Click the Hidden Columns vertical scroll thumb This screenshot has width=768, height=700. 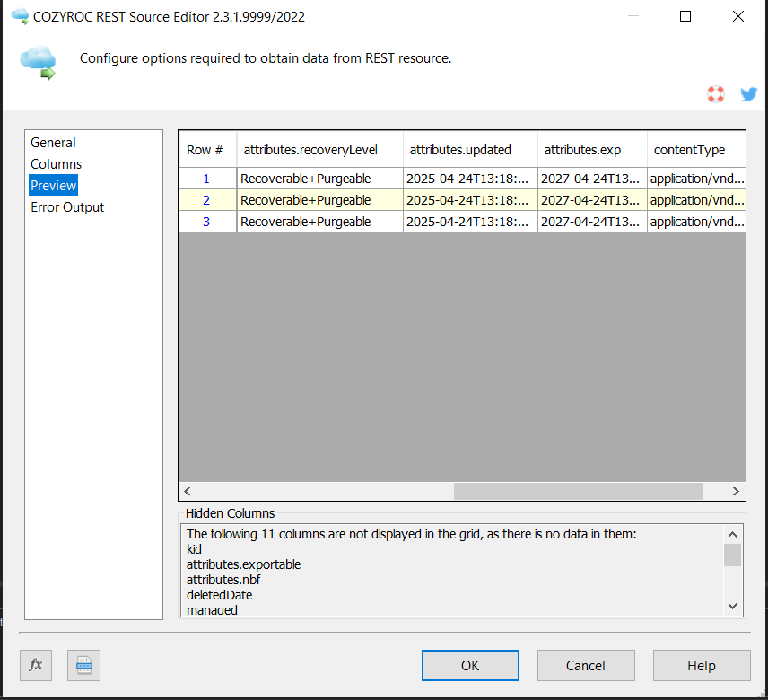pyautogui.click(x=733, y=555)
